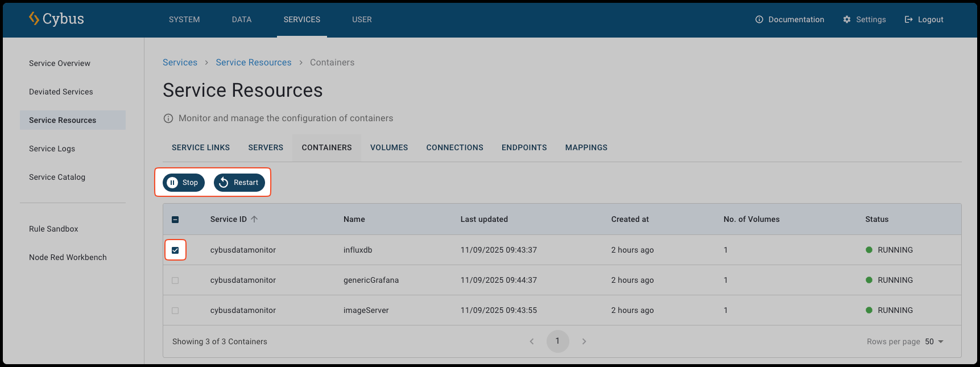980x367 pixels.
Task: Open Service Logs in the sidebar
Action: point(52,149)
